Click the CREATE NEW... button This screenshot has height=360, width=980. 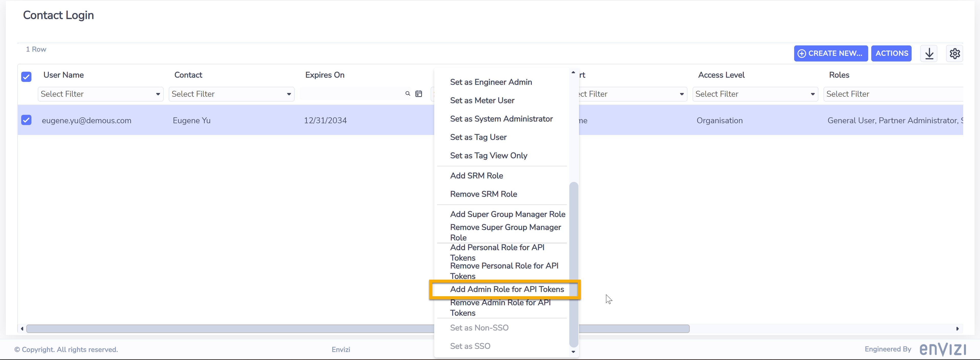click(830, 54)
